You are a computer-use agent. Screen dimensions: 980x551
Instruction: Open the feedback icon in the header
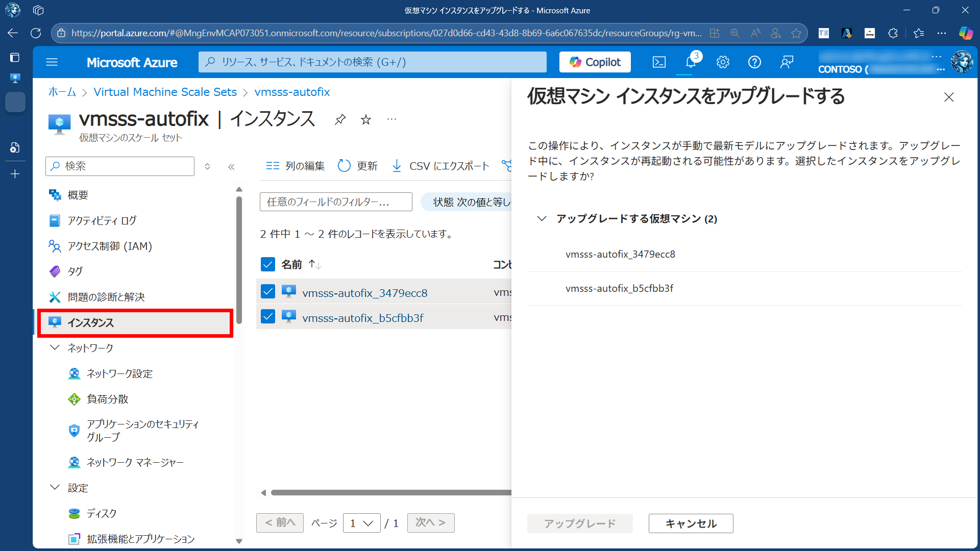pos(787,62)
